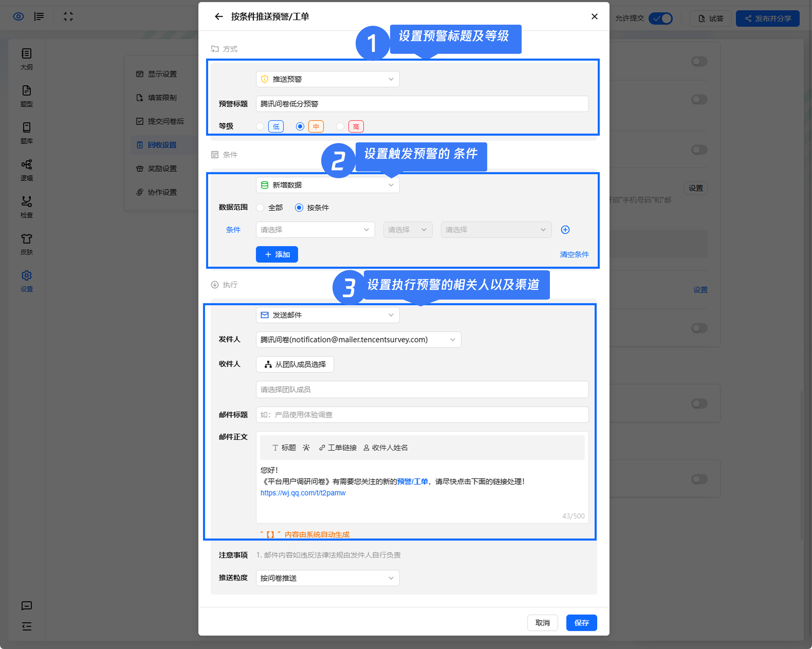Open the https://wj.qq.com/t/t2pamw link

pyautogui.click(x=303, y=493)
